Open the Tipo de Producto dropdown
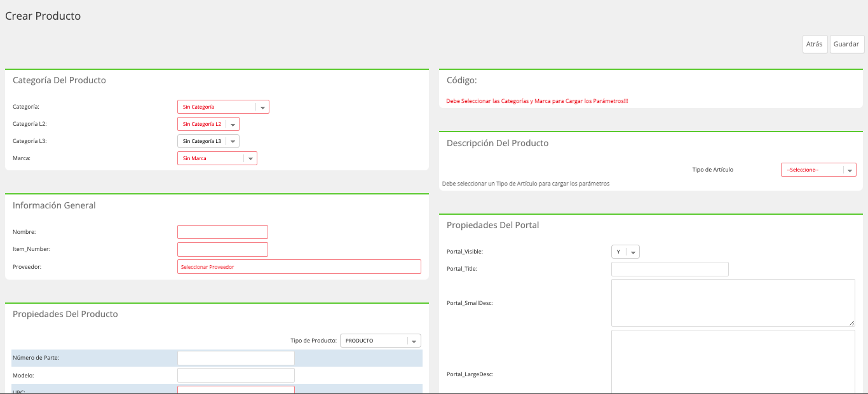This screenshot has height=394, width=868. (x=381, y=341)
